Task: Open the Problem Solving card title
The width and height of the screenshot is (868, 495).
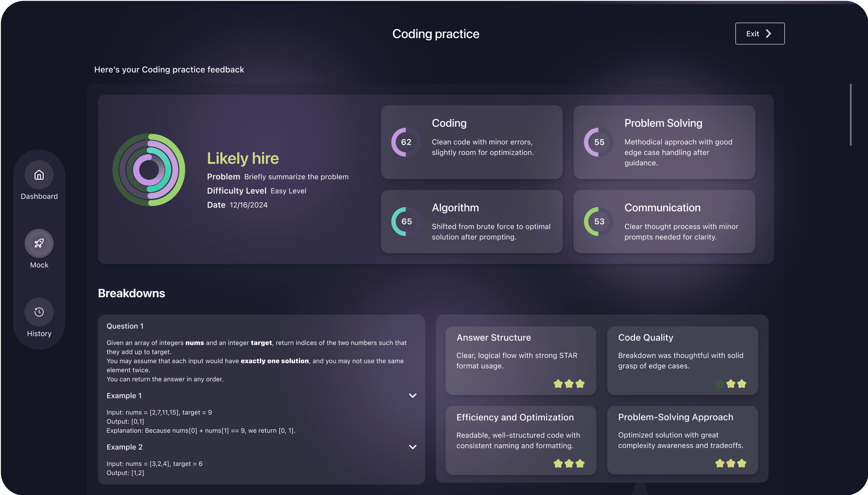Action: click(663, 123)
